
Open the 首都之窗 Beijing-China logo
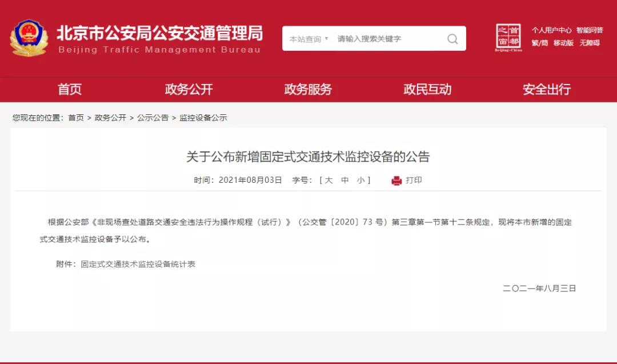click(508, 38)
